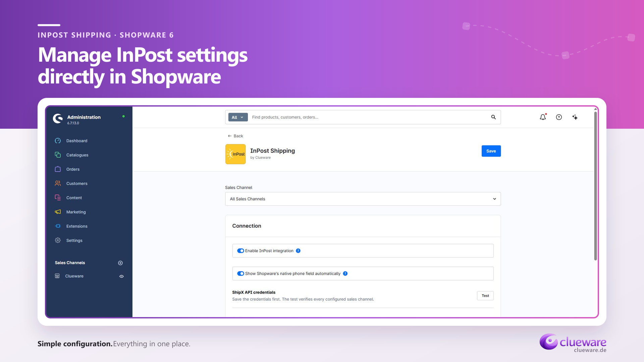Viewport: 644px width, 362px height.
Task: Click the Shopware logo icon
Action: point(58,119)
